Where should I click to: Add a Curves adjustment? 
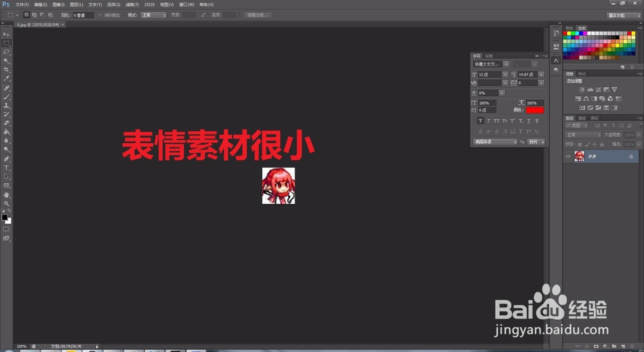coord(598,90)
